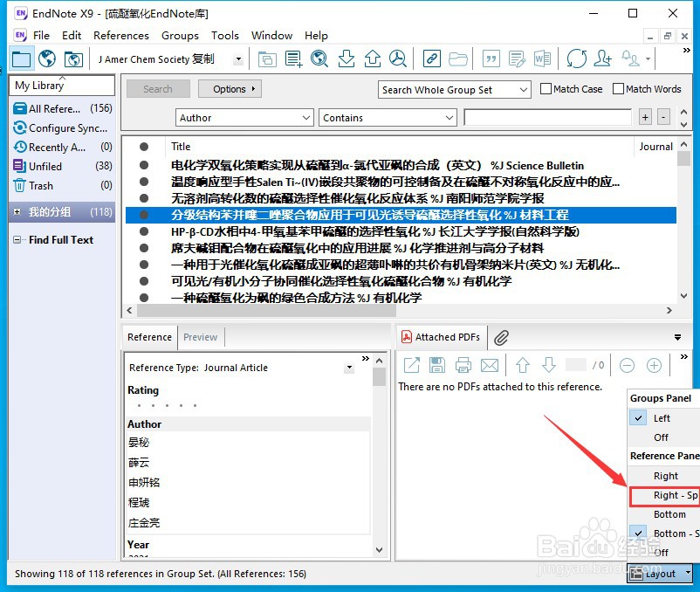The image size is (700, 592).
Task: Click Open PDF in new window icon
Action: 411,365
